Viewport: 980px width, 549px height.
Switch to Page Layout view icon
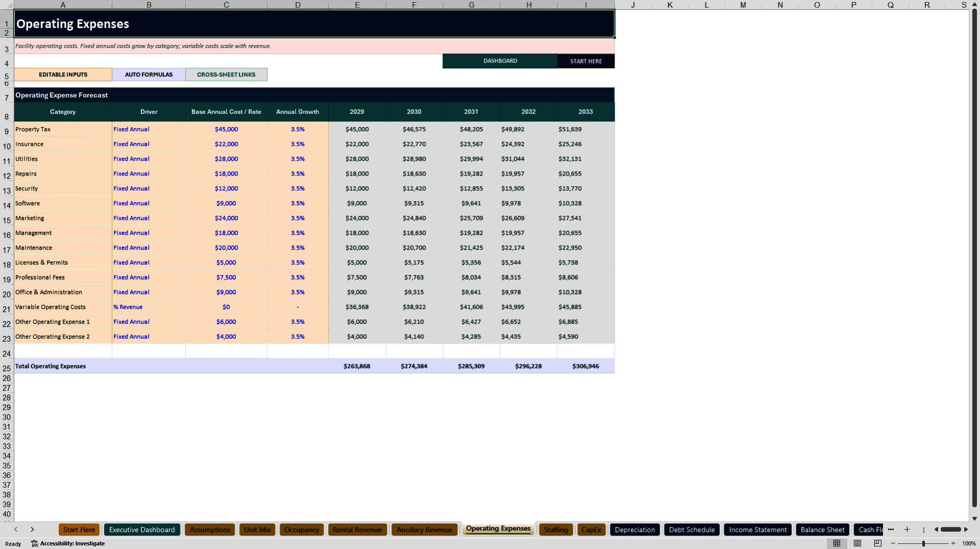[x=857, y=543]
